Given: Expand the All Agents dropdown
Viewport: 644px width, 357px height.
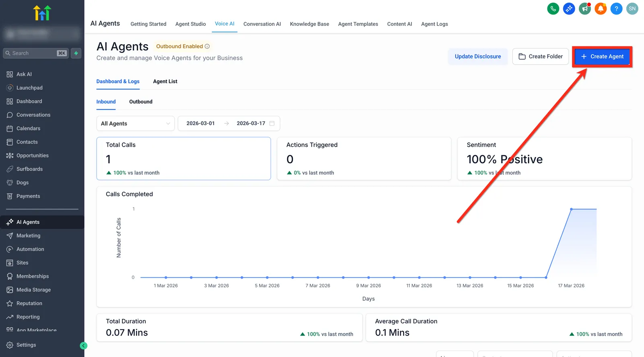Looking at the screenshot, I should click(136, 123).
